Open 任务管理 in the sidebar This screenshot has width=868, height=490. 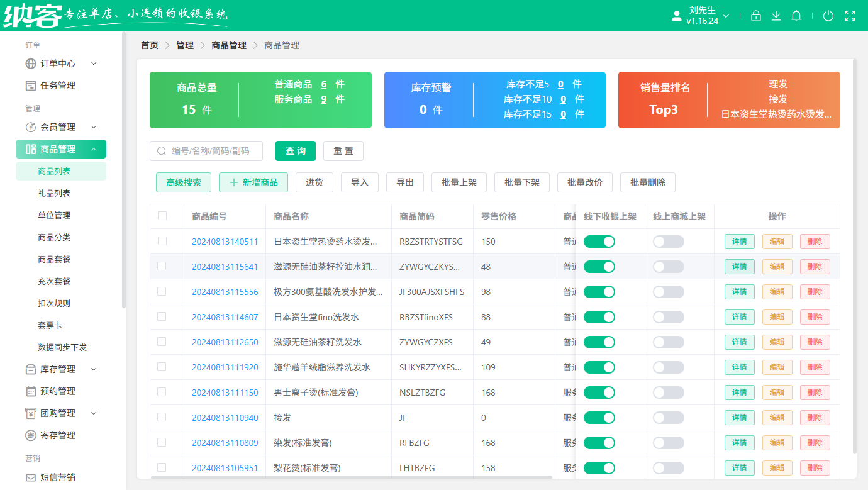click(58, 85)
